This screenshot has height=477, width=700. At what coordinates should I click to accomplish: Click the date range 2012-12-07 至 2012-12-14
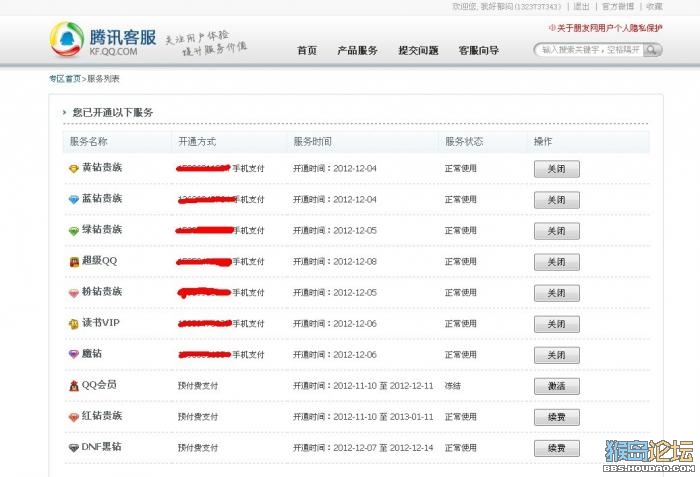pyautogui.click(x=383, y=448)
